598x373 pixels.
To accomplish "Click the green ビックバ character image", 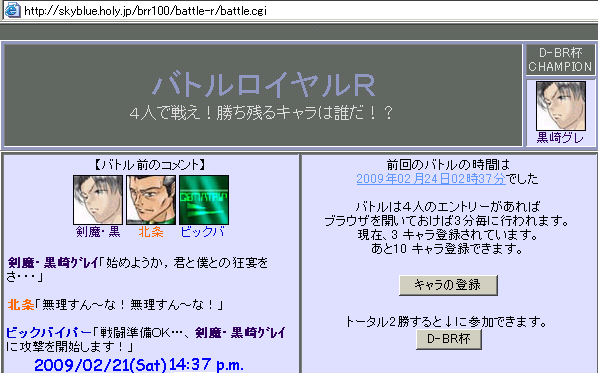I will click(204, 200).
